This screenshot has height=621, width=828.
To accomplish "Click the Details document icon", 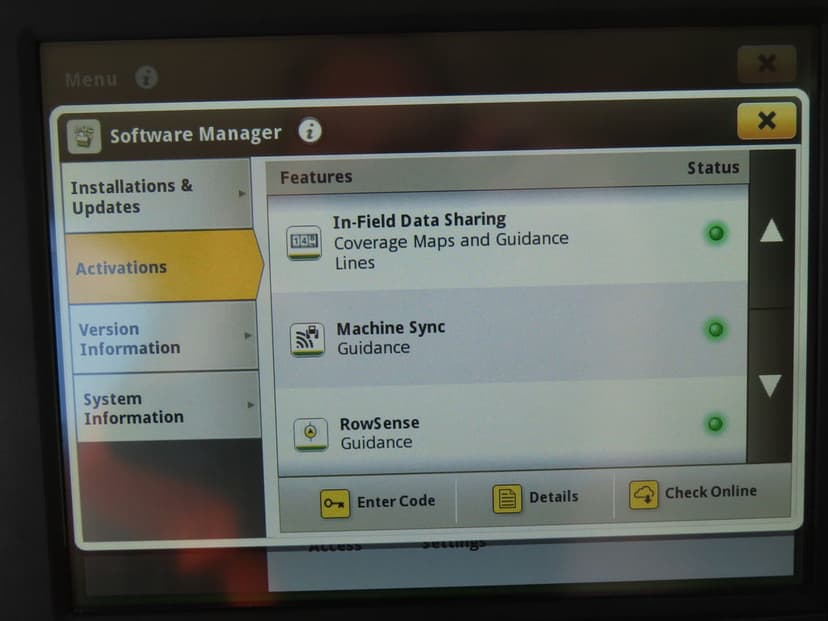I will [507, 498].
